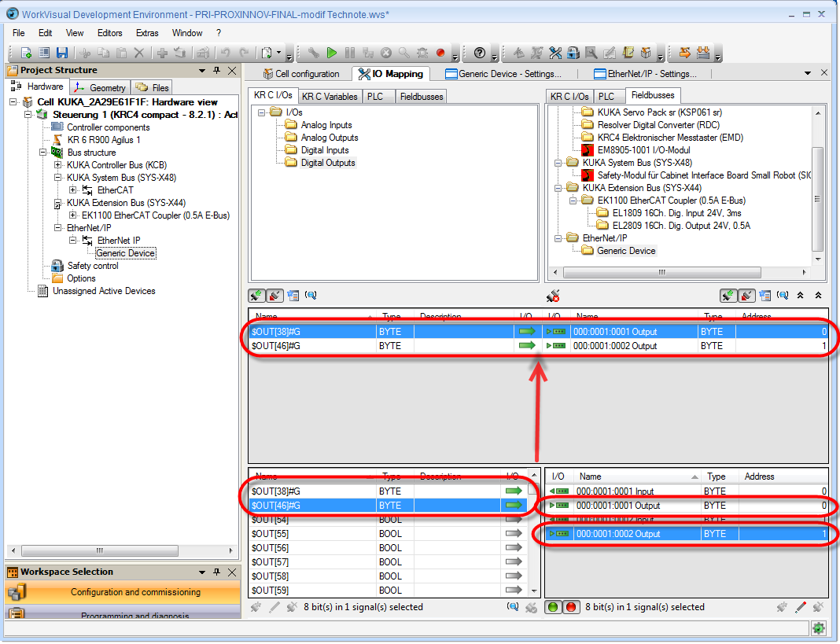840x644 pixels.
Task: Click the green gear icon in the status bar
Action: [818, 628]
